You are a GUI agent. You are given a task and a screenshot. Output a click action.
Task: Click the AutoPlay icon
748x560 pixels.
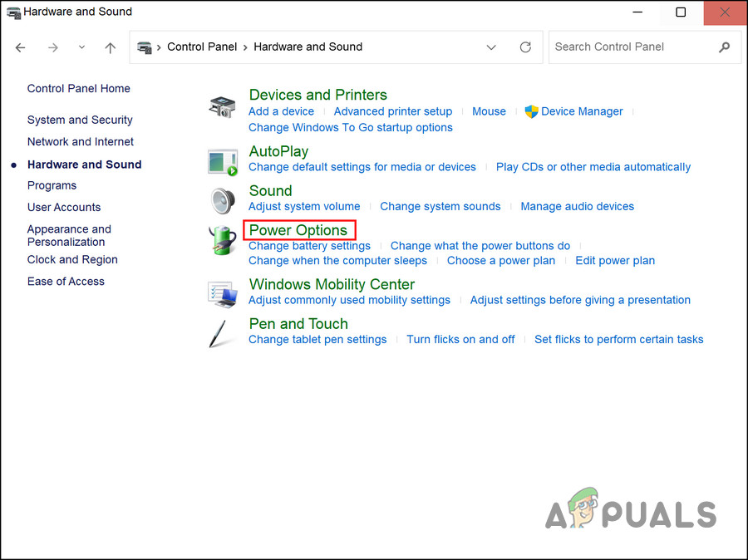(x=221, y=159)
